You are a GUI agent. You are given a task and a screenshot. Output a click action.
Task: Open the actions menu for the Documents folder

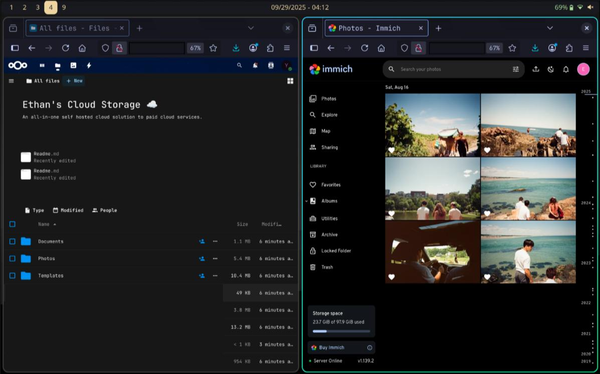pyautogui.click(x=215, y=242)
